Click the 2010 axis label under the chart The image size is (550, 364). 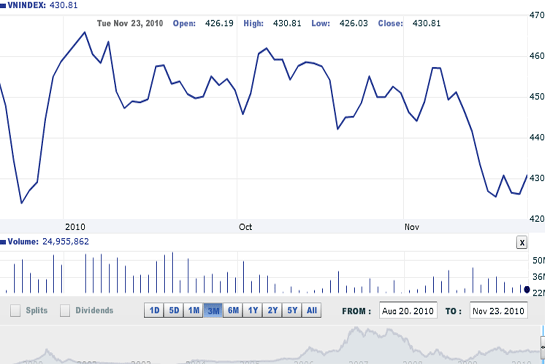coord(75,227)
